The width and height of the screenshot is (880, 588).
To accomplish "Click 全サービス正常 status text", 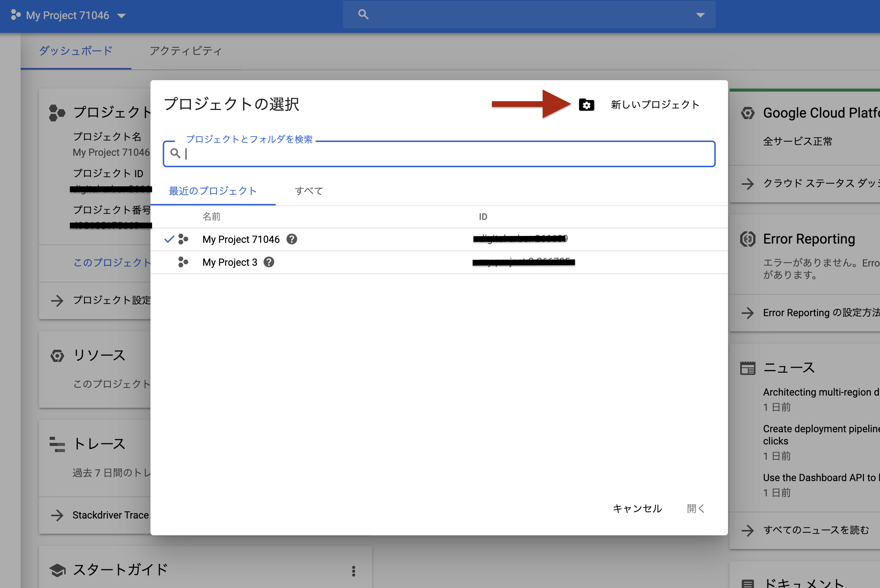I will click(797, 141).
